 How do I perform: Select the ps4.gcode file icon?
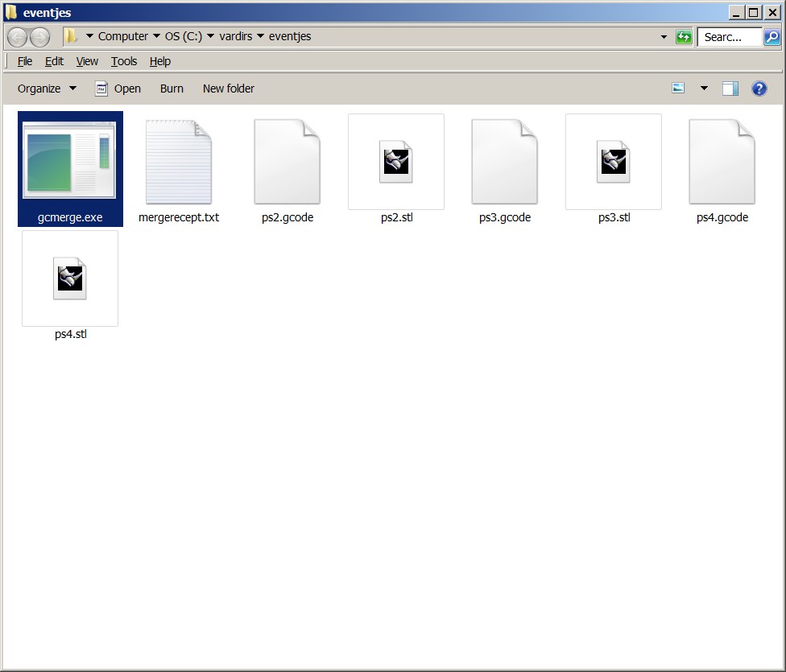point(722,161)
